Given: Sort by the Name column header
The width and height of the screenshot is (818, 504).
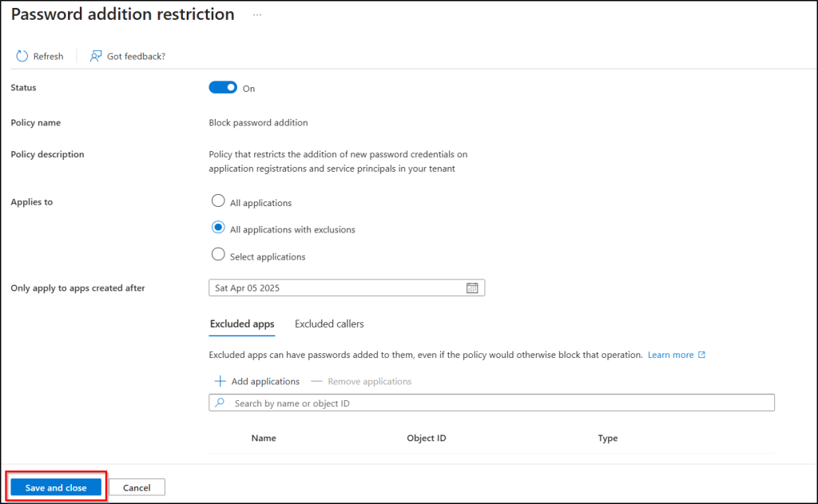Looking at the screenshot, I should (x=264, y=439).
